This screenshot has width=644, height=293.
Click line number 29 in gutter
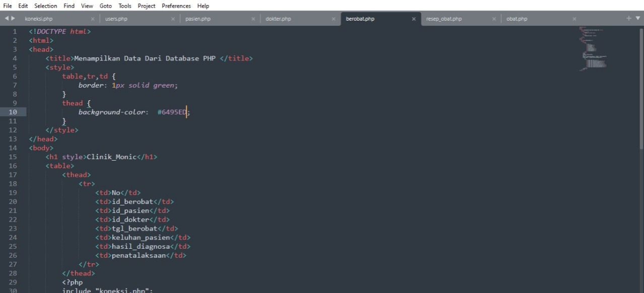point(13,282)
